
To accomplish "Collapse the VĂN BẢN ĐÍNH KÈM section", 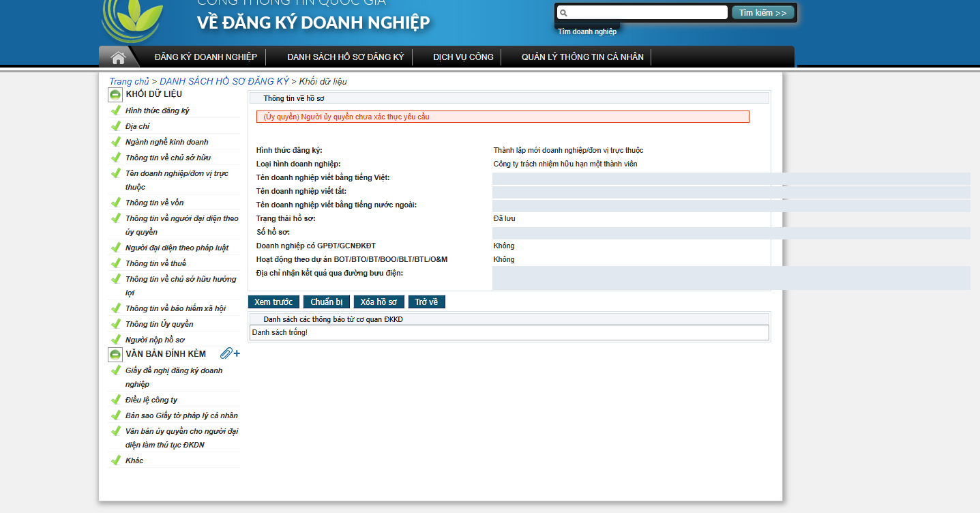I will [115, 355].
